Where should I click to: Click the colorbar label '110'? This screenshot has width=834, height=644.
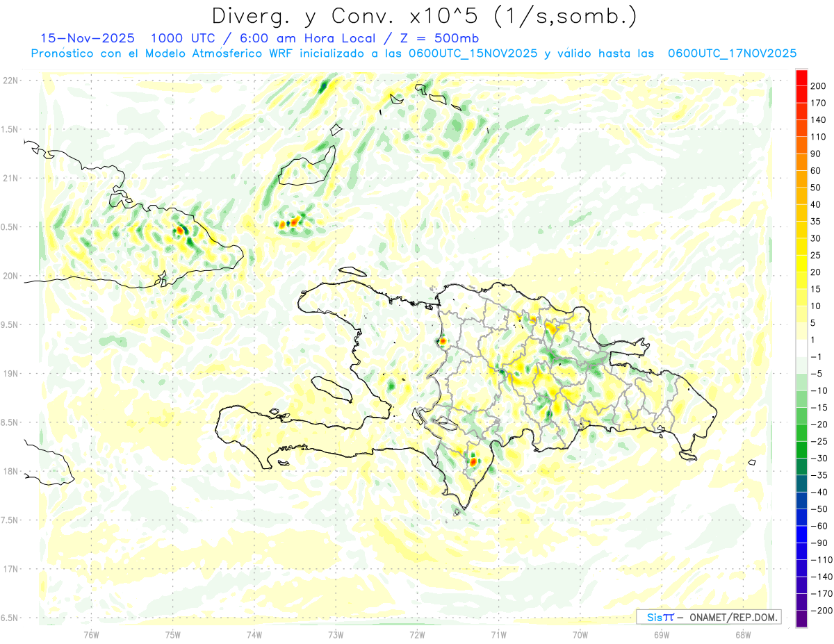(819, 137)
